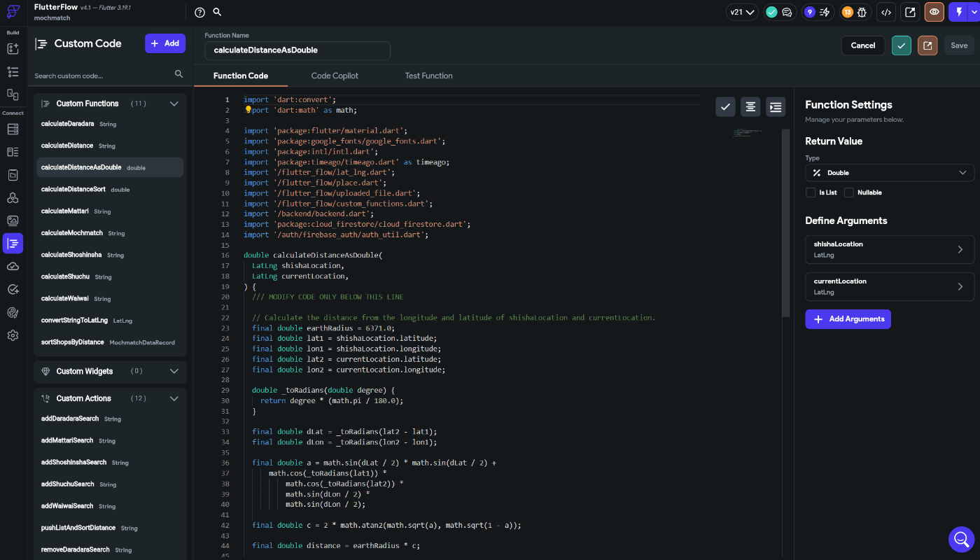Click the Add button in Custom Code header
The width and height of the screenshot is (980, 560).
coord(165,43)
